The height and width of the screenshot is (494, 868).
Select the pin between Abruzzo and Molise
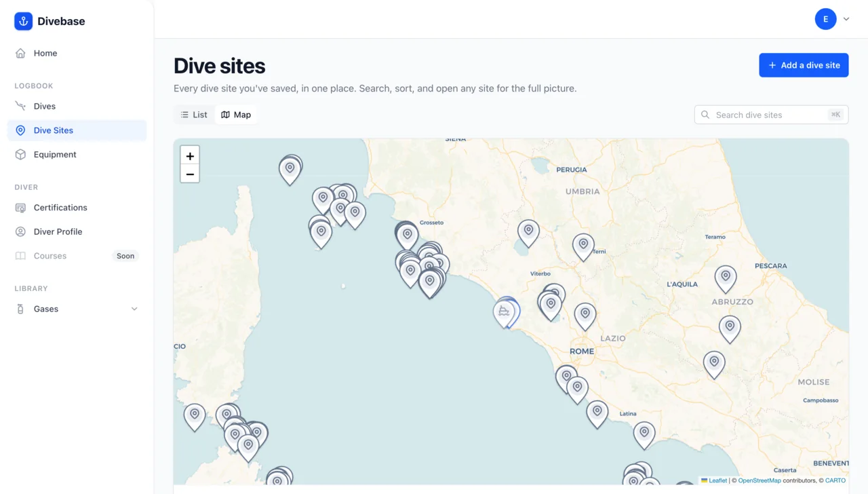pos(730,328)
